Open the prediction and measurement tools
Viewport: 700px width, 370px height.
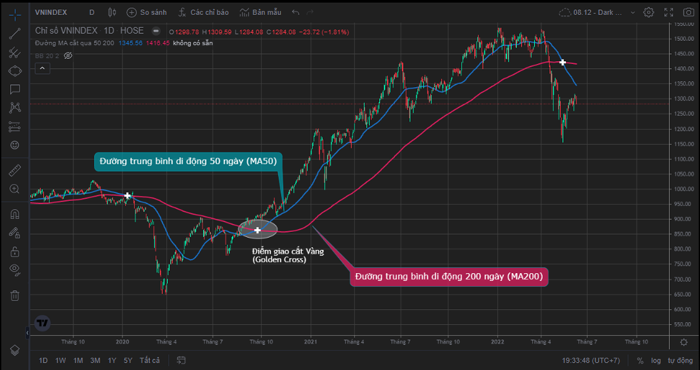pyautogui.click(x=15, y=127)
